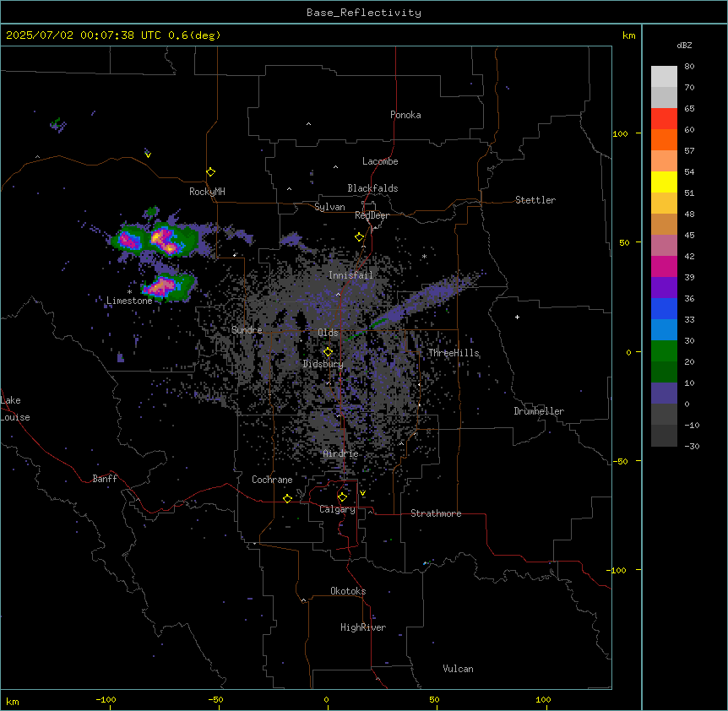This screenshot has height=711, width=728.
Task: Click the Calgary city label
Action: pyautogui.click(x=337, y=509)
